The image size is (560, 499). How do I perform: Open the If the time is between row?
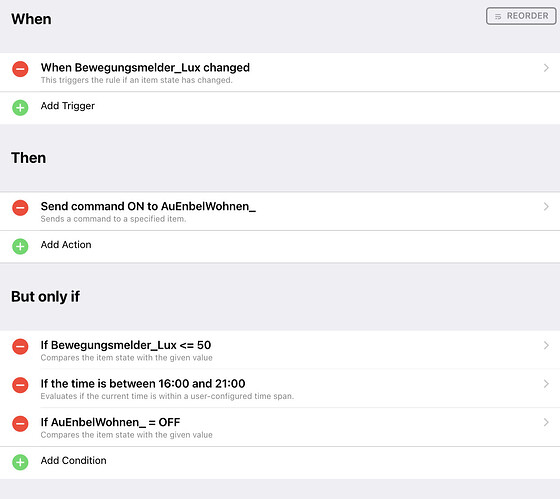[x=280, y=389]
